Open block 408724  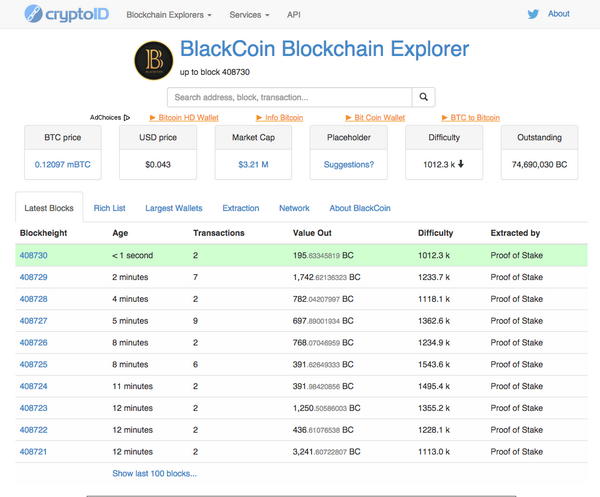pos(34,386)
